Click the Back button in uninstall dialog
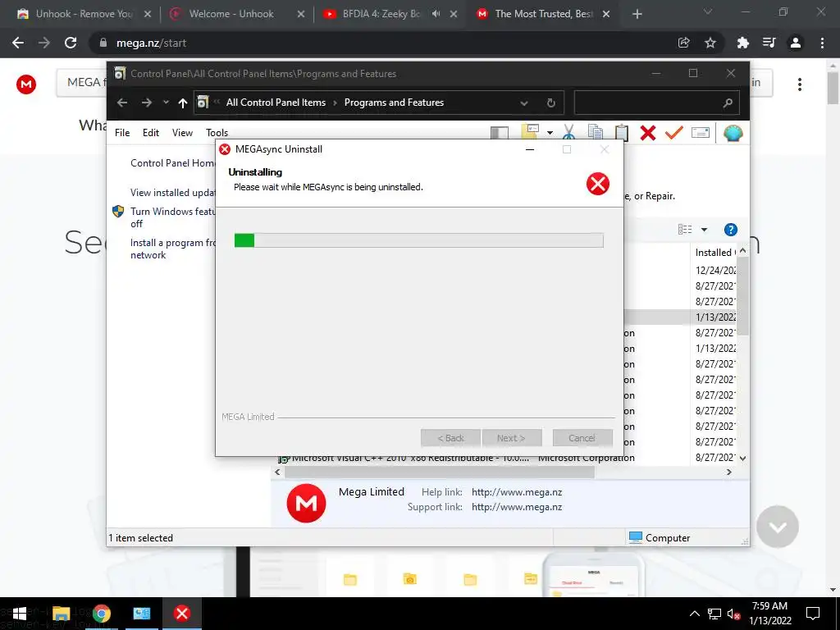Viewport: 840px width, 630px height. (x=450, y=438)
